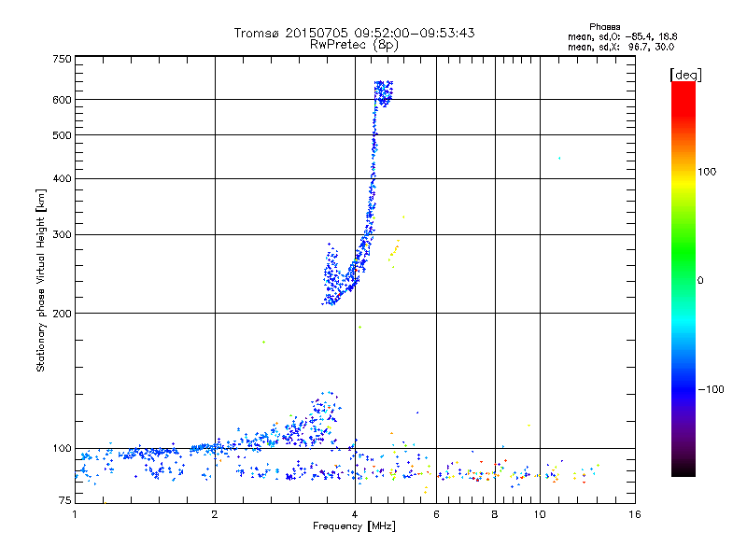Click the x-axis label '6'
The image size is (747, 560).
click(x=436, y=514)
